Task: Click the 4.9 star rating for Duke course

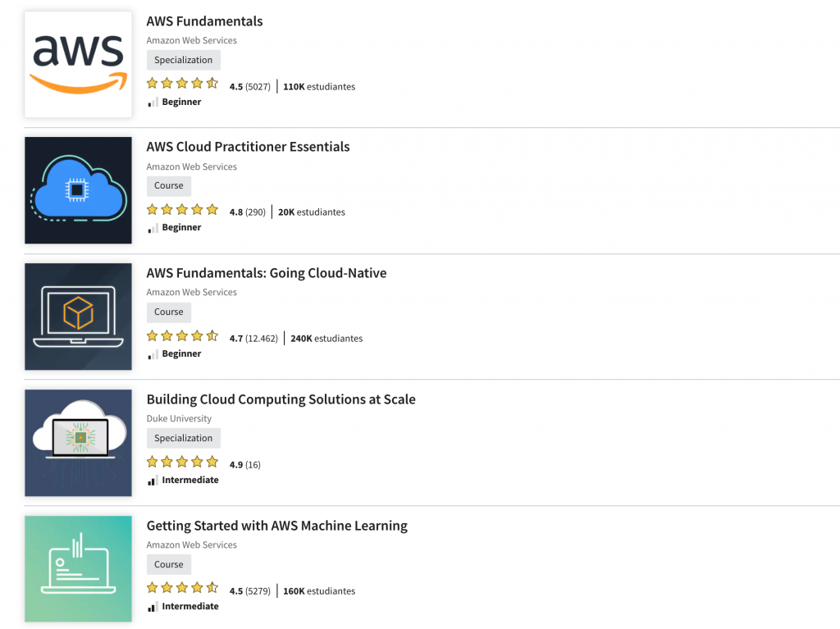Action: click(182, 463)
